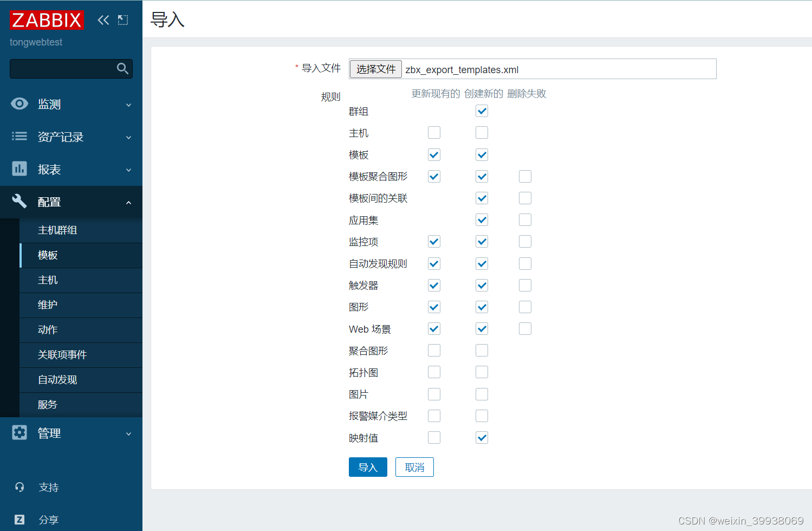Click the Z icon for 分享
Image resolution: width=812 pixels, height=531 pixels.
pos(20,520)
